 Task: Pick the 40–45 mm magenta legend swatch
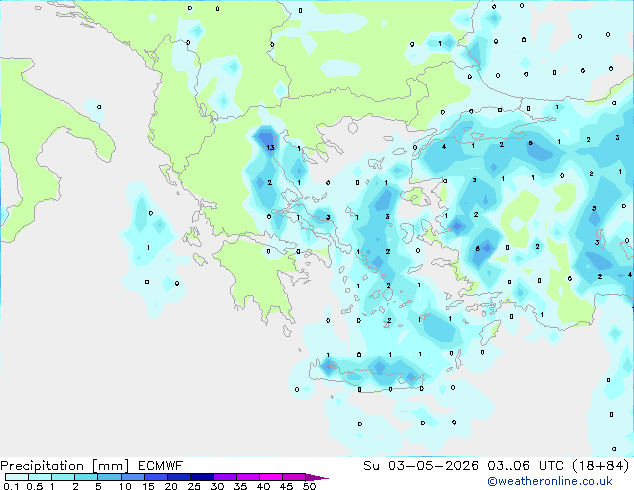271,477
